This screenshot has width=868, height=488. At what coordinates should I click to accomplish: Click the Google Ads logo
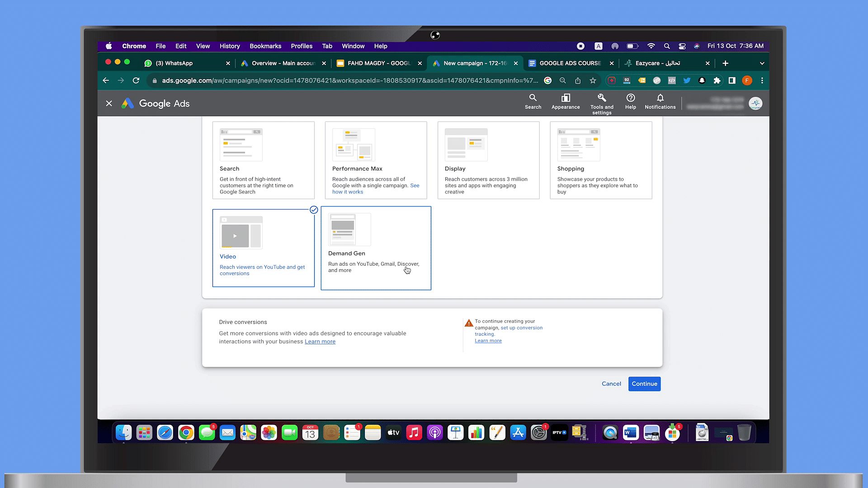[156, 103]
